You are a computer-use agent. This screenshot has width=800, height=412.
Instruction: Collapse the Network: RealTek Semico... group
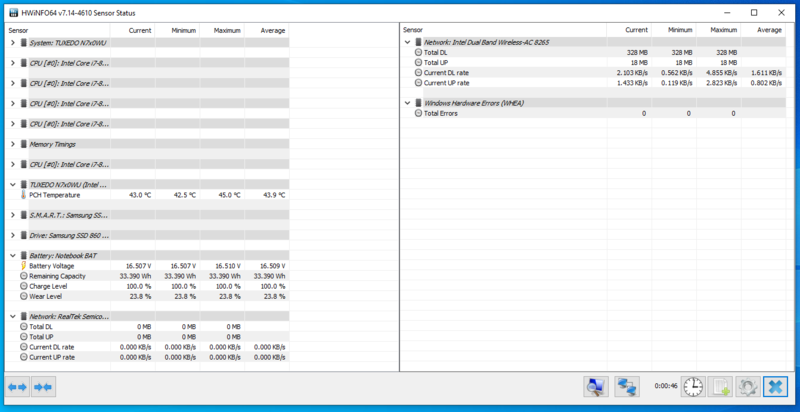pos(13,316)
